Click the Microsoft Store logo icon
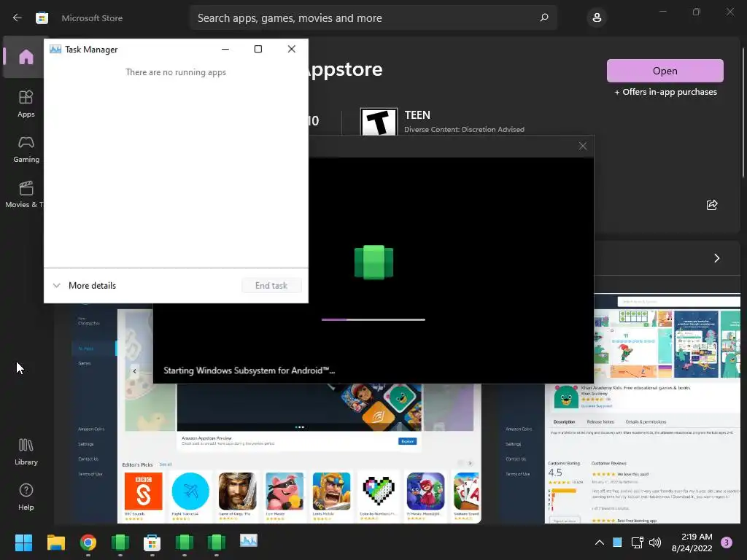 tap(42, 18)
